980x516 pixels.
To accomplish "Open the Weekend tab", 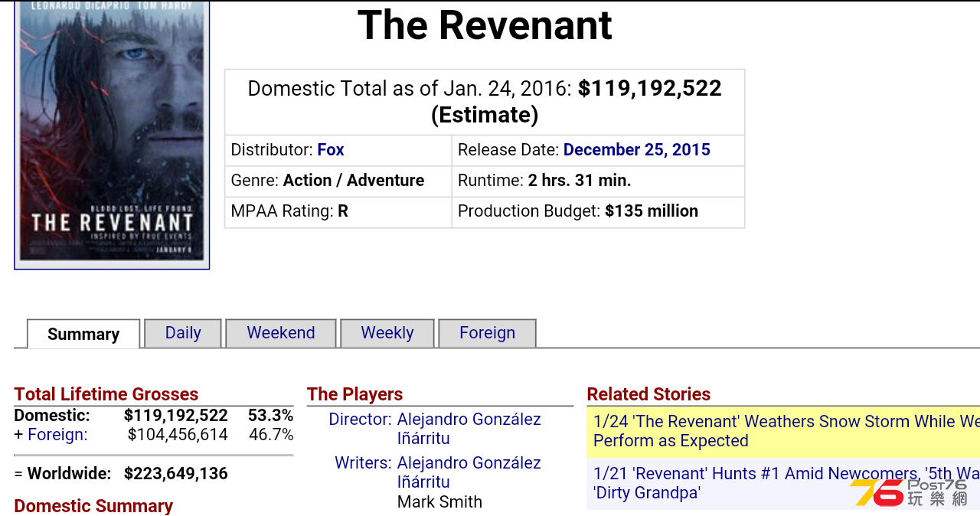I will pos(281,333).
